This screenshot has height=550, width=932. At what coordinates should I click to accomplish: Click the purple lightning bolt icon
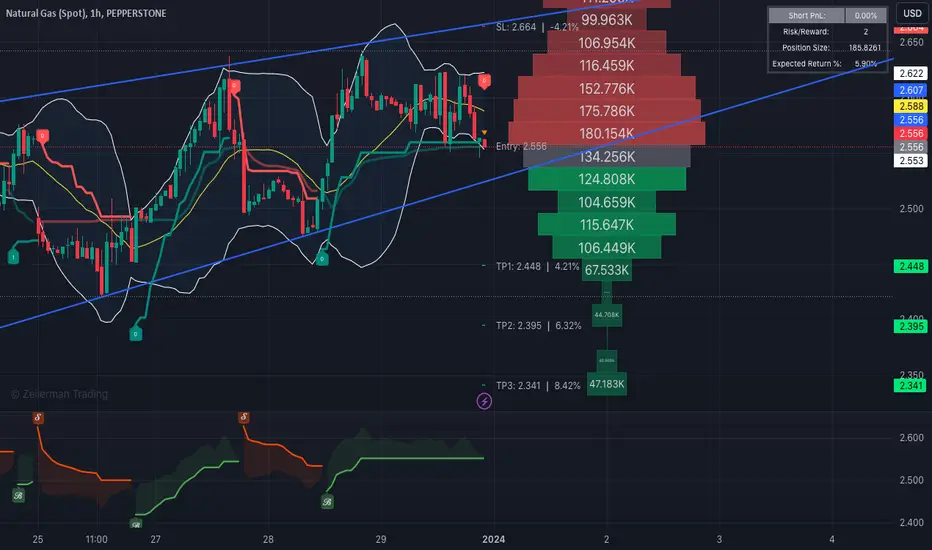484,401
